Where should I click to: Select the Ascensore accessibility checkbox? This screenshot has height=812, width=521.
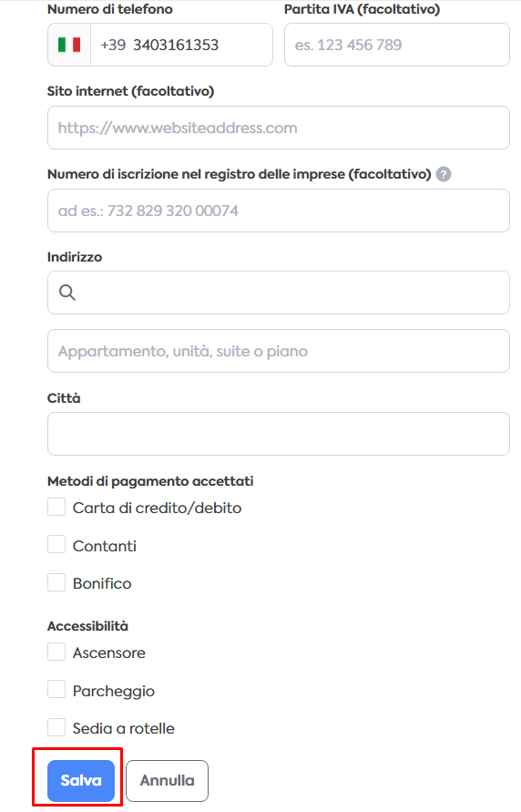tap(56, 652)
